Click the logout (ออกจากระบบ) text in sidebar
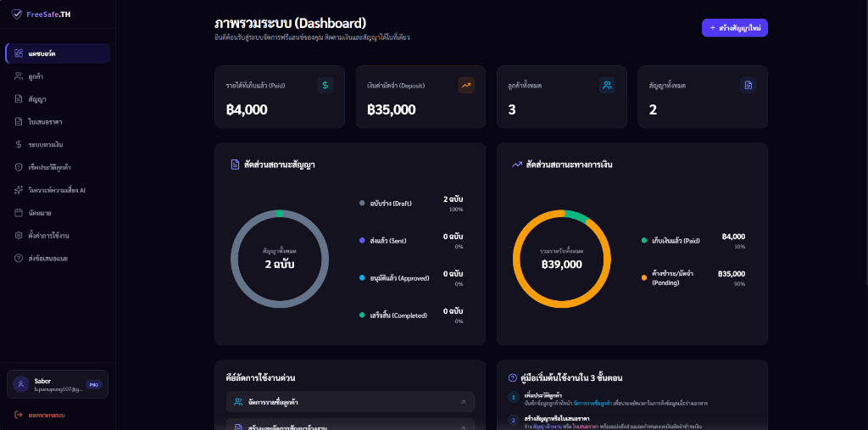Screen dimensions: 868x430 coord(47,415)
